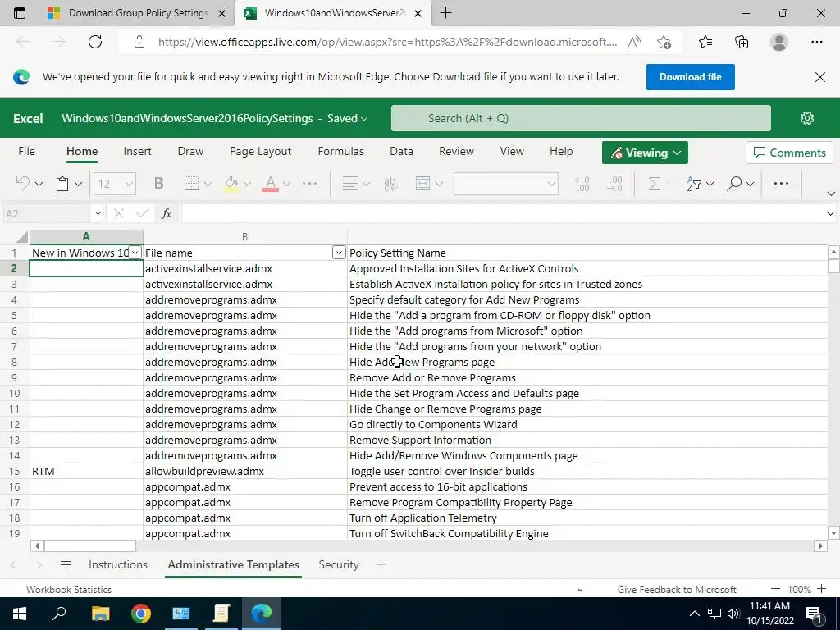Open Excel settings gear icon

coord(807,118)
